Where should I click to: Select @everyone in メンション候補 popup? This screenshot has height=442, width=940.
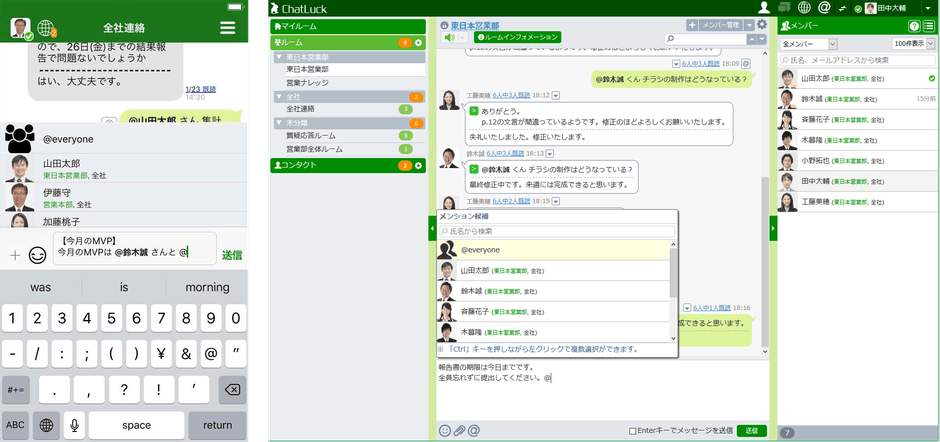[x=553, y=250]
